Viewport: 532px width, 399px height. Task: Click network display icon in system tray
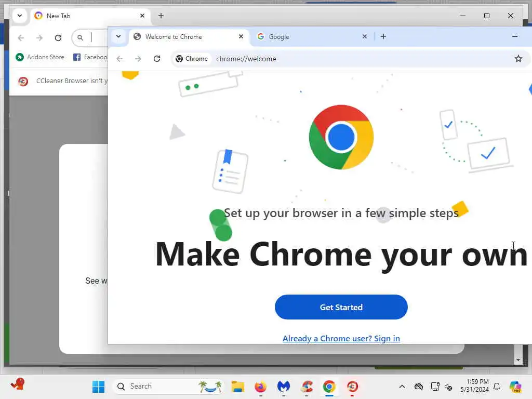(x=435, y=387)
